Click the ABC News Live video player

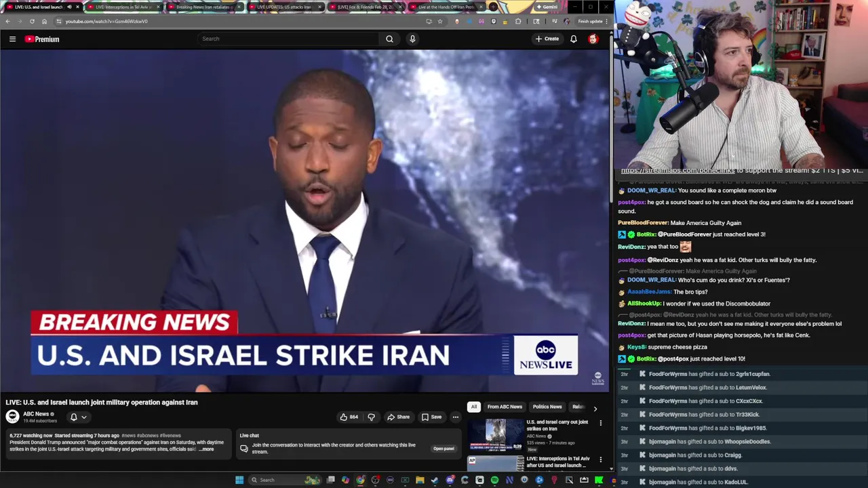pos(304,221)
